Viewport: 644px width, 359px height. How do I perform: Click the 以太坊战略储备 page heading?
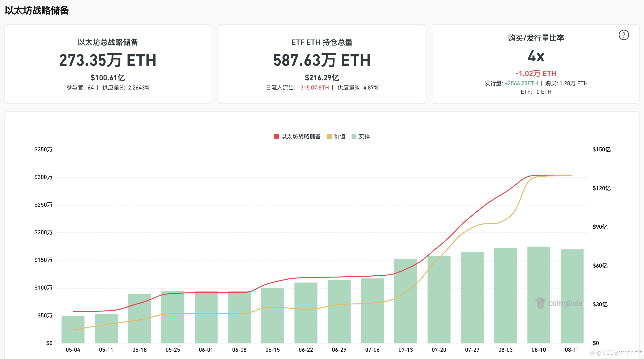click(x=37, y=10)
